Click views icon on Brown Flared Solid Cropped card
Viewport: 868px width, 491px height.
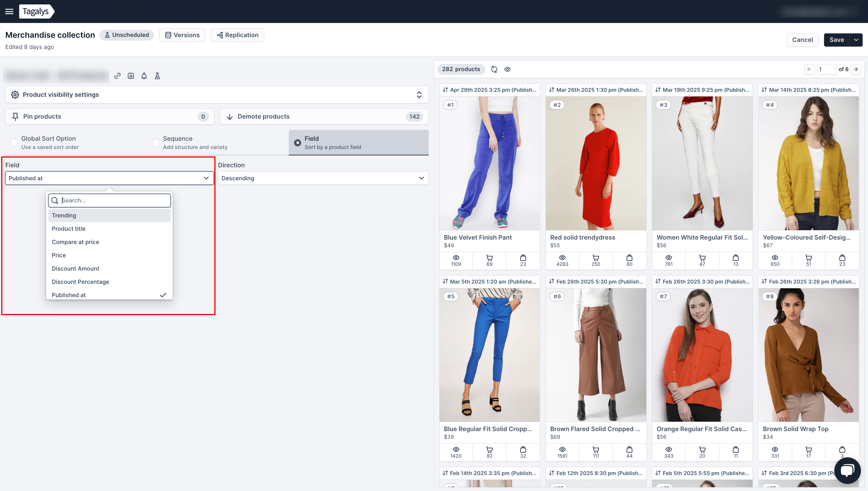coord(562,449)
